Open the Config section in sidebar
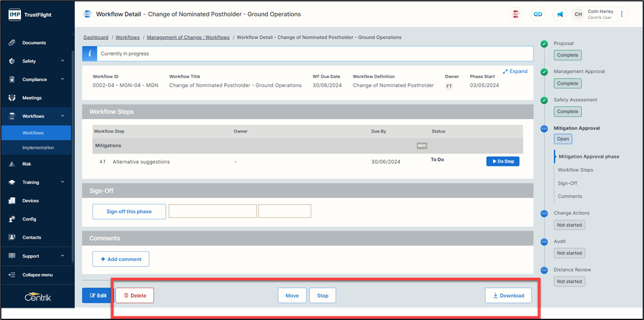This screenshot has height=320, width=644. pyautogui.click(x=29, y=219)
